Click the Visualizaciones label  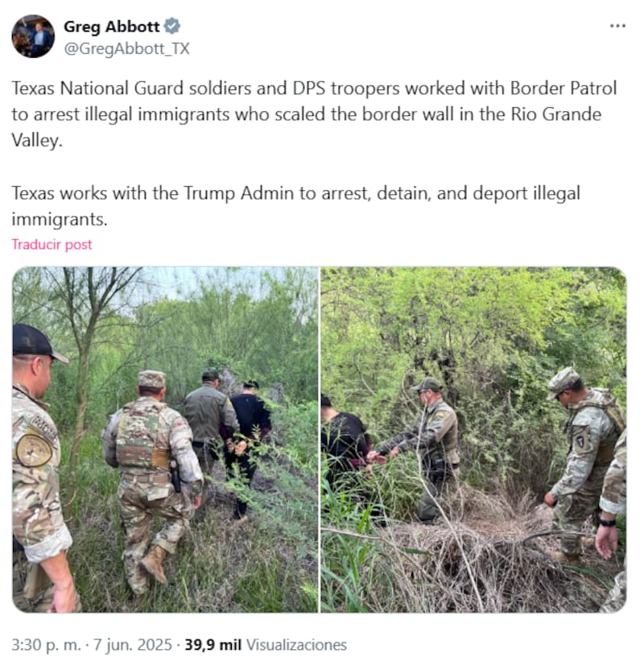[x=297, y=645]
